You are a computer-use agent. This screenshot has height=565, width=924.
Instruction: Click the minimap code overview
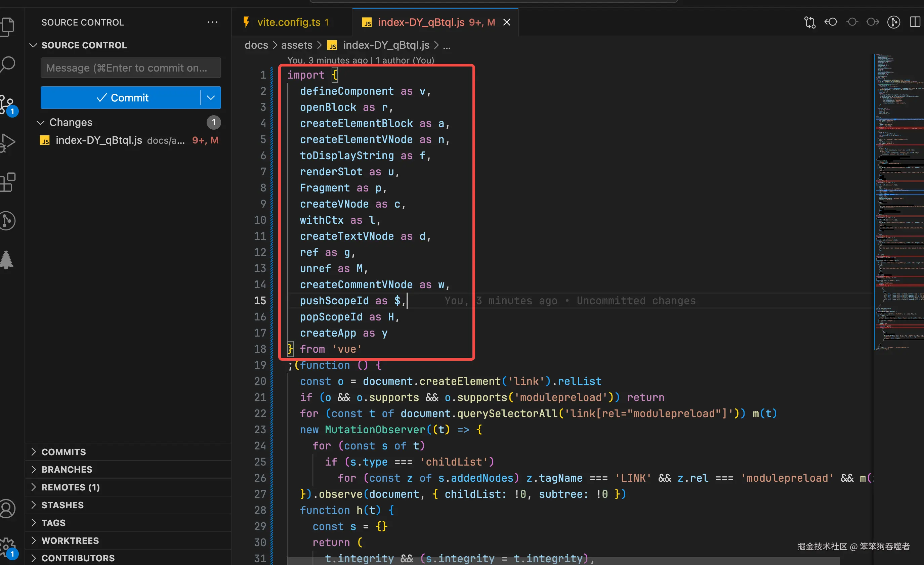point(899,203)
